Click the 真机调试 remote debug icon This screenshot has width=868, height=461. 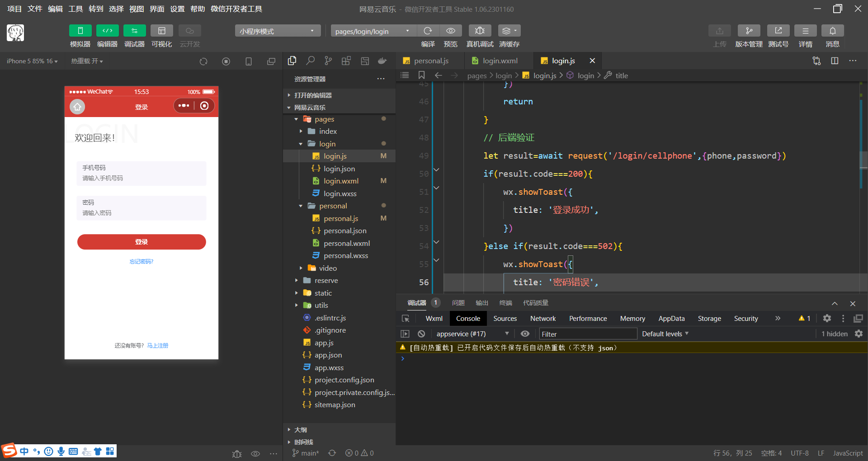click(x=480, y=31)
